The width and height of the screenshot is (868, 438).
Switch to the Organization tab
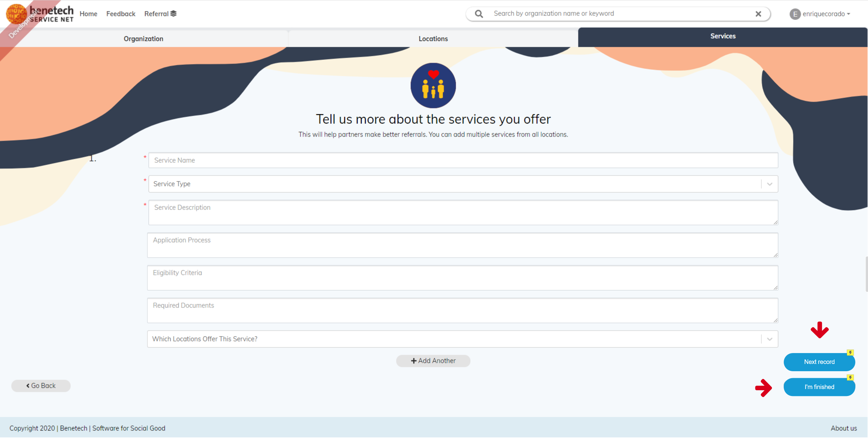143,38
